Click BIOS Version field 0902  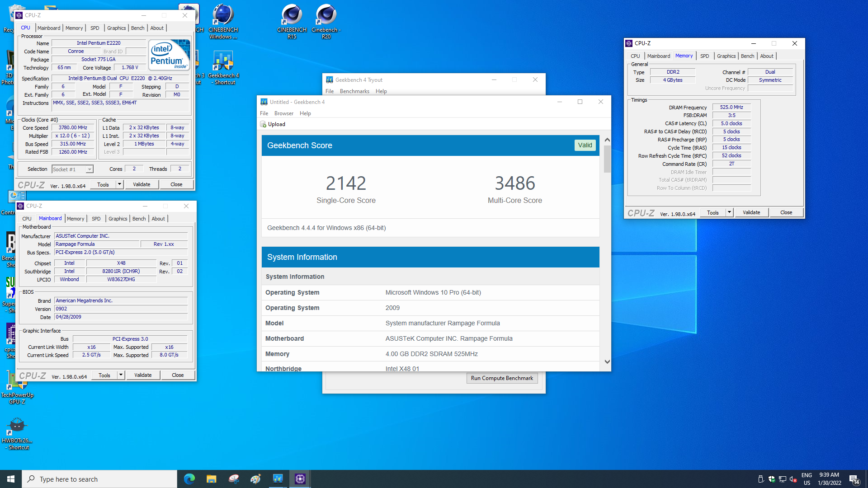[121, 309]
